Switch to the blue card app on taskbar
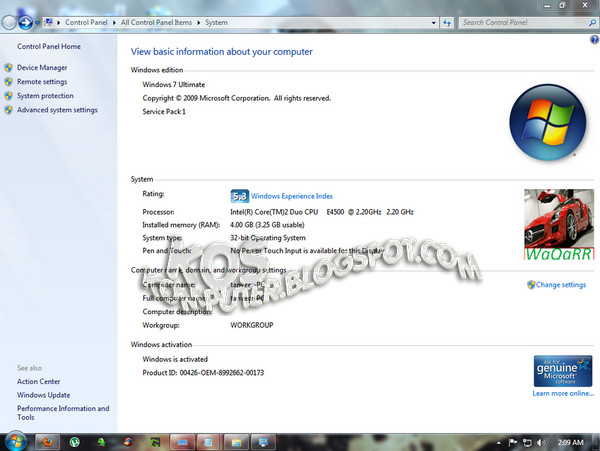This screenshot has height=451, width=600. point(182,443)
